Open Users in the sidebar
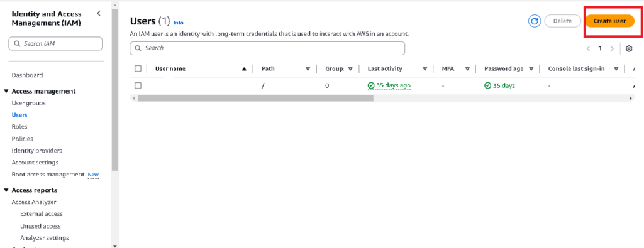 point(19,115)
